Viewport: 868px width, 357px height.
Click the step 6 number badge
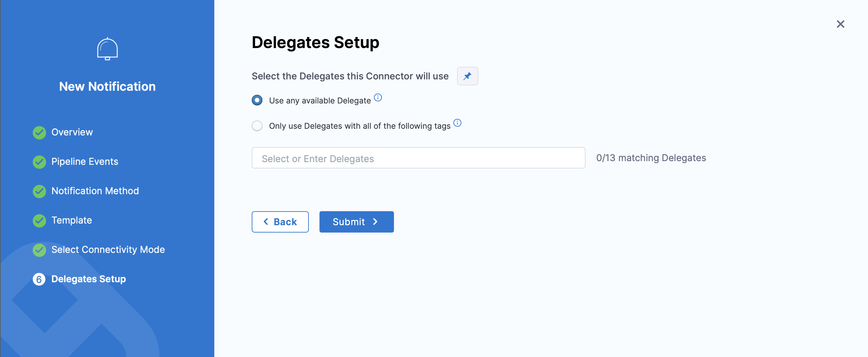tap(39, 279)
